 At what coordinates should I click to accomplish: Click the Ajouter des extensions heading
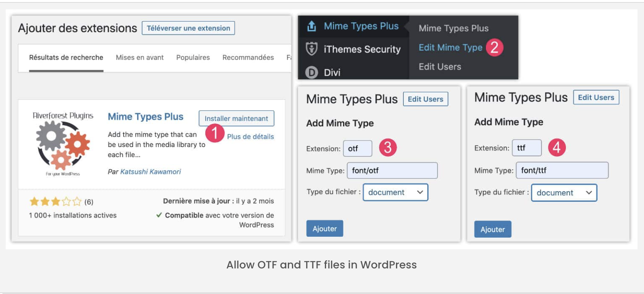(78, 28)
